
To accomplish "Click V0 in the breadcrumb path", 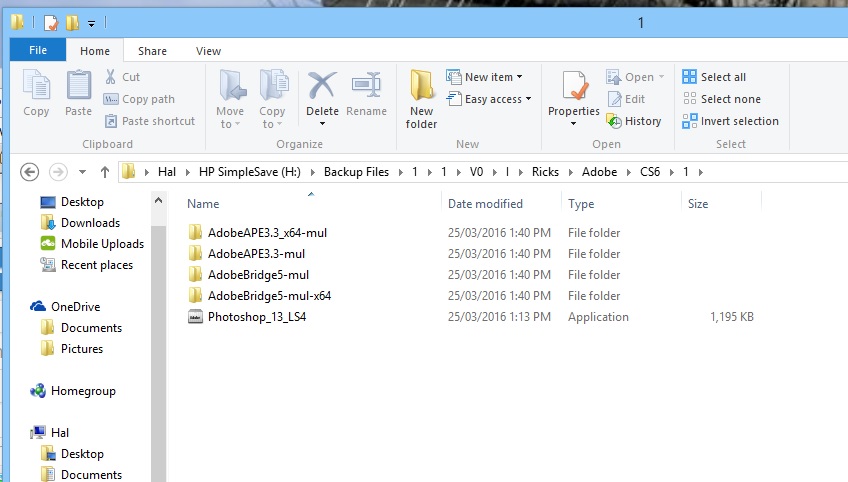I will point(476,172).
